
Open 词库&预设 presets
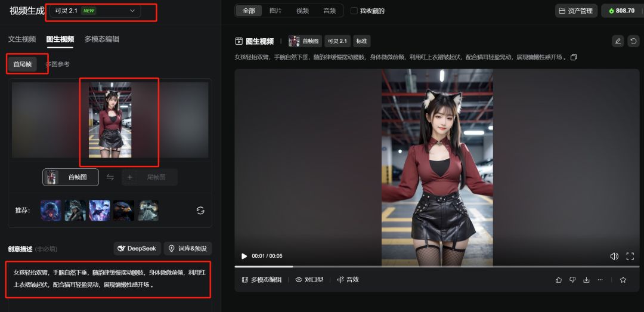click(x=188, y=249)
